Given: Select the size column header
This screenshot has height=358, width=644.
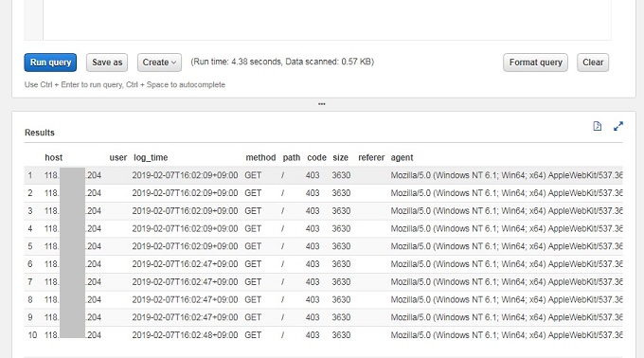Looking at the screenshot, I should pos(340,157).
